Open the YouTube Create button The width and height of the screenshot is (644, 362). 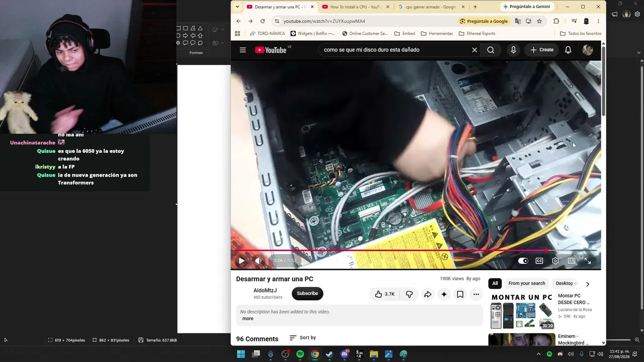coord(541,50)
